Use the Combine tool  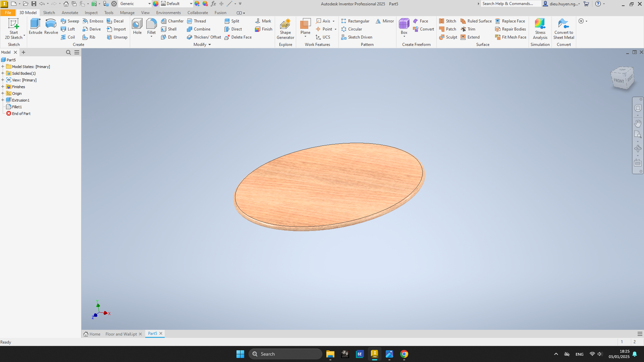point(199,29)
